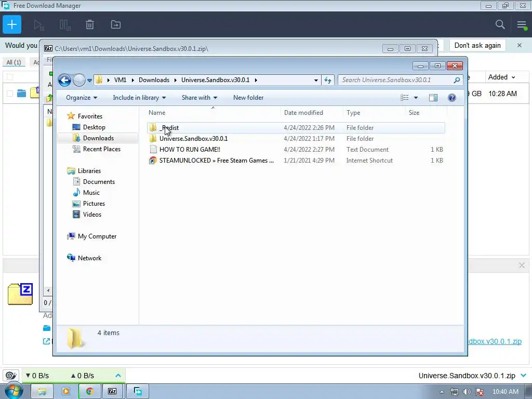This screenshot has width=532, height=399.
Task: Collapse details with bottom-right down chevron
Action: pyautogui.click(x=523, y=376)
